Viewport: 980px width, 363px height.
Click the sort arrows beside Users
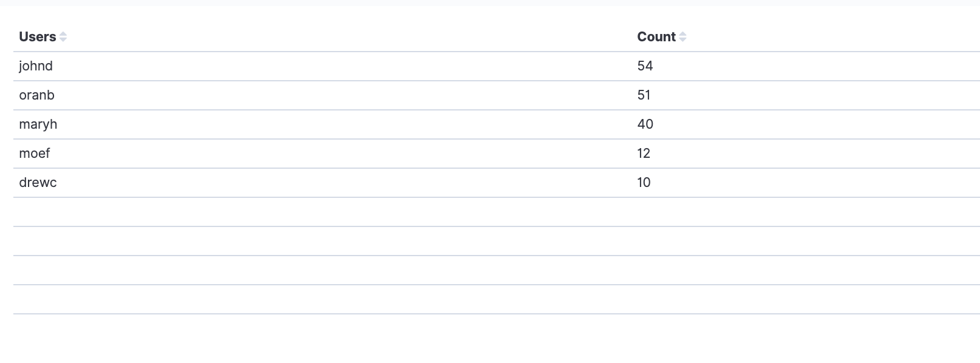(x=63, y=37)
